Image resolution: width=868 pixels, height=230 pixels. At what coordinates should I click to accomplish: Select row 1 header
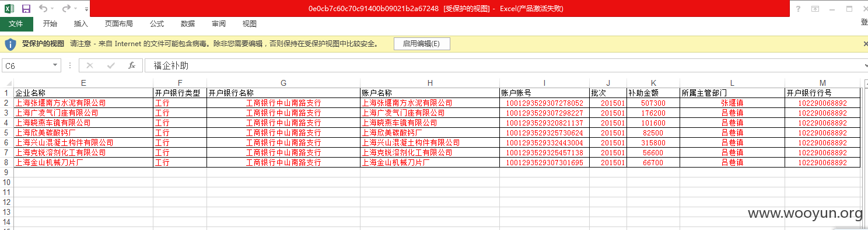(x=6, y=93)
